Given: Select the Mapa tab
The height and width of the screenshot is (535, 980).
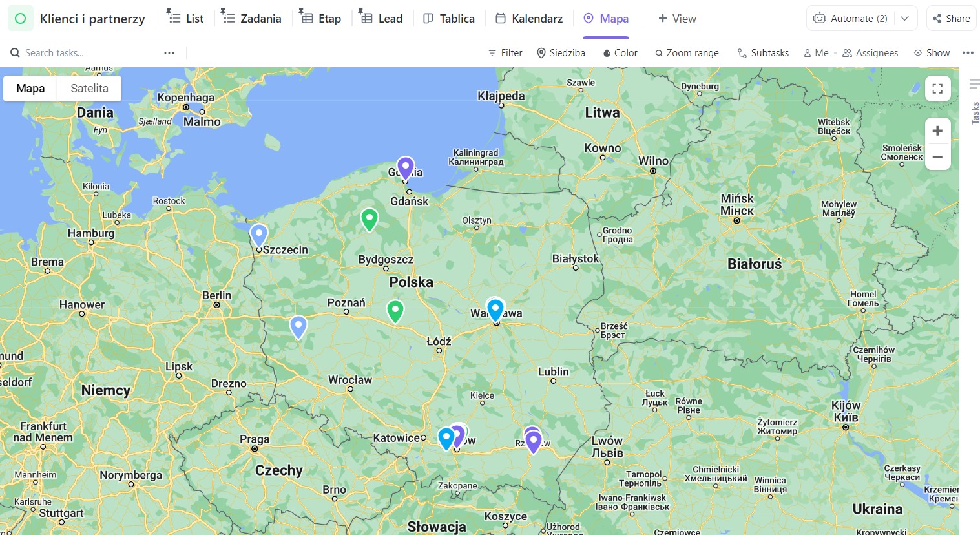Looking at the screenshot, I should click(x=606, y=19).
